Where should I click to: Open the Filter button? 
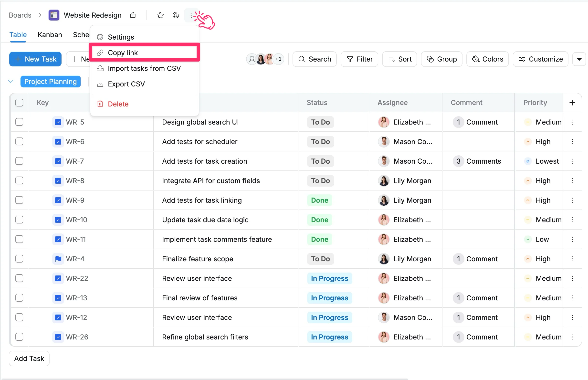point(359,59)
